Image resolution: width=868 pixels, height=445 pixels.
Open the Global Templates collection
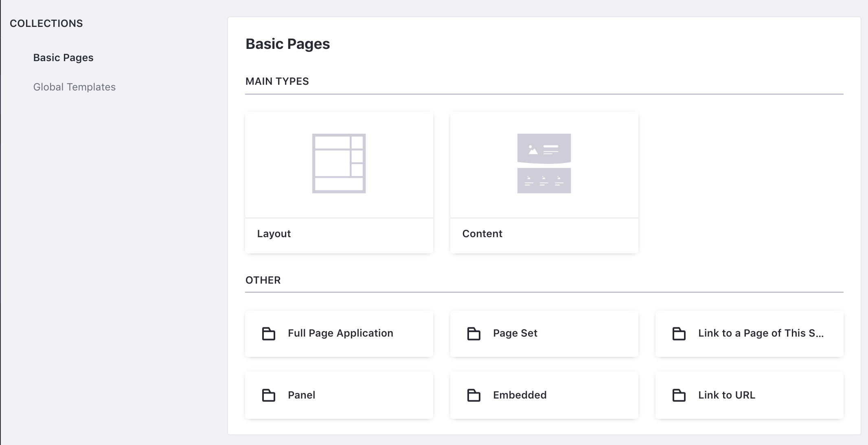(74, 87)
